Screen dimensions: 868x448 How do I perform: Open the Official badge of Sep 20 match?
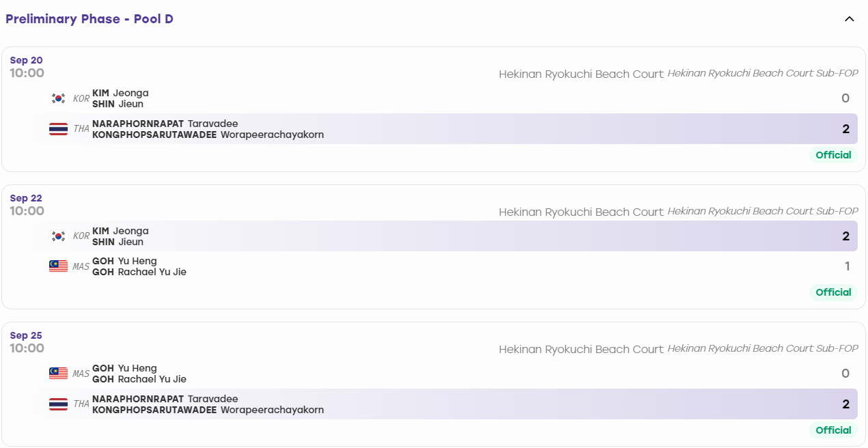click(x=833, y=155)
